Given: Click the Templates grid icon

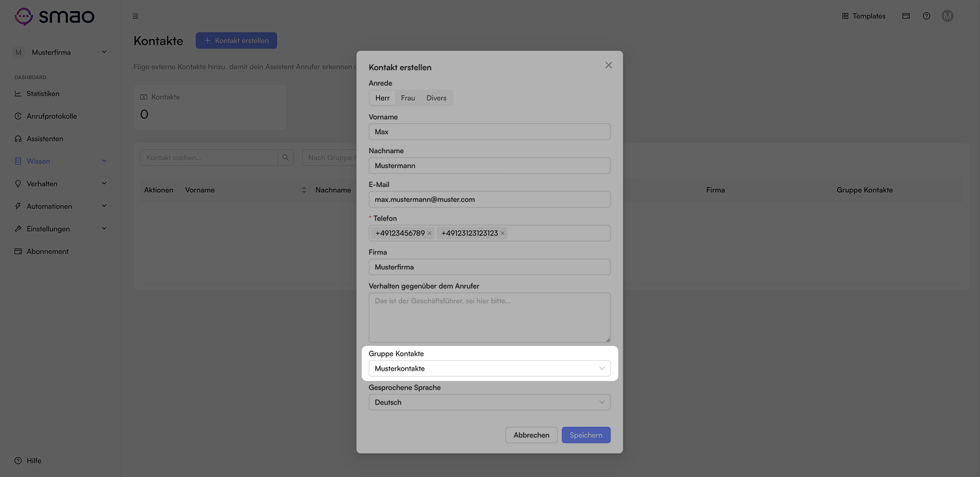Looking at the screenshot, I should [845, 16].
